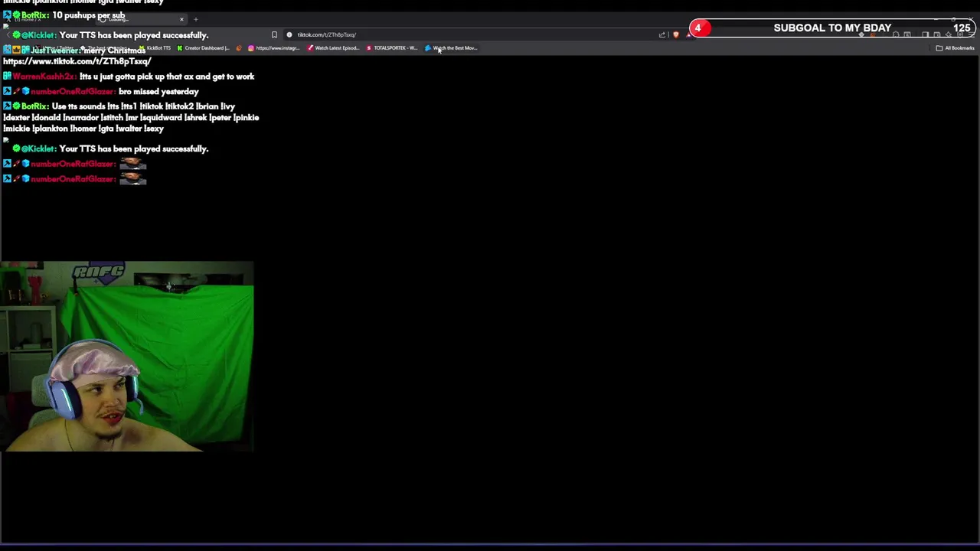
Task: Open the Brave Rewards triangle icon
Action: (688, 34)
